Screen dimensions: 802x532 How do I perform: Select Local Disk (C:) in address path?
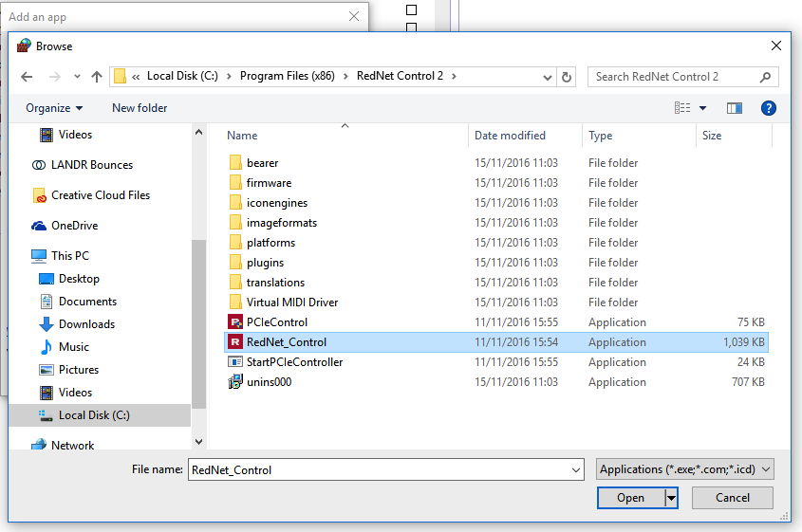182,76
